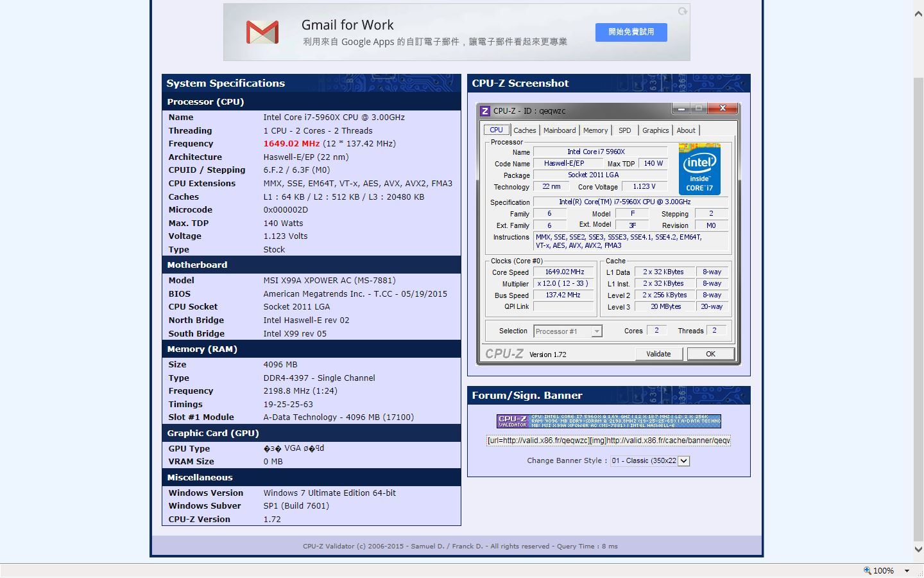This screenshot has height=578, width=924.
Task: Open the Processor #1 selection dropdown
Action: pos(568,331)
